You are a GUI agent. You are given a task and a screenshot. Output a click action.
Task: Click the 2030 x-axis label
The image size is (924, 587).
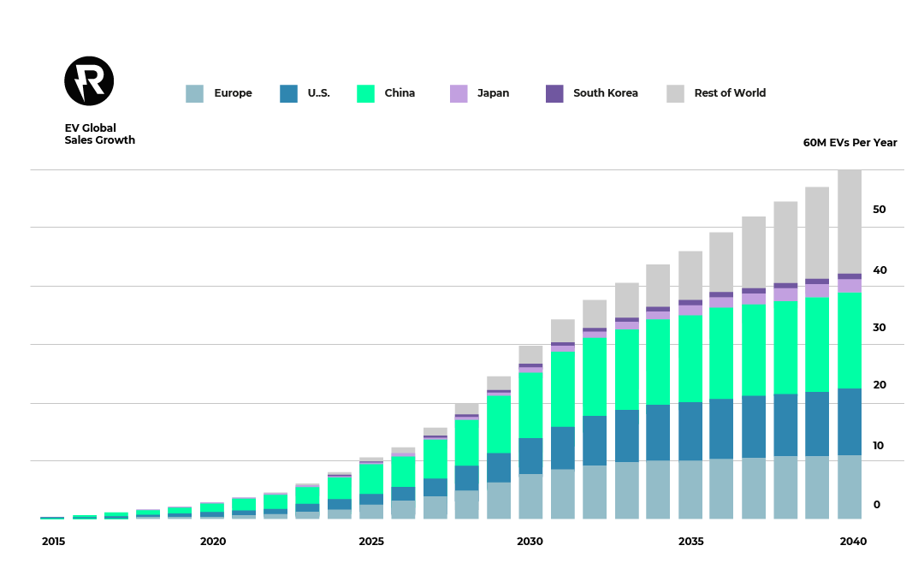click(x=530, y=541)
